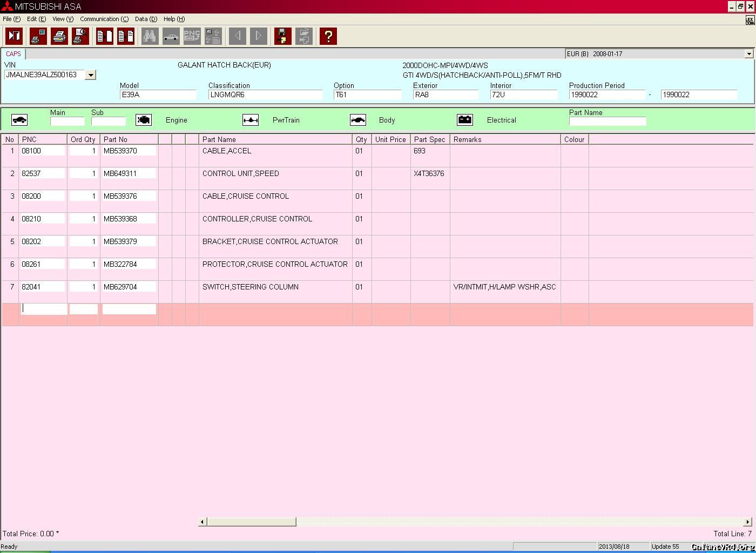The height and width of the screenshot is (553, 756).
Task: Click the floppy disk save icon
Action: [x=282, y=36]
